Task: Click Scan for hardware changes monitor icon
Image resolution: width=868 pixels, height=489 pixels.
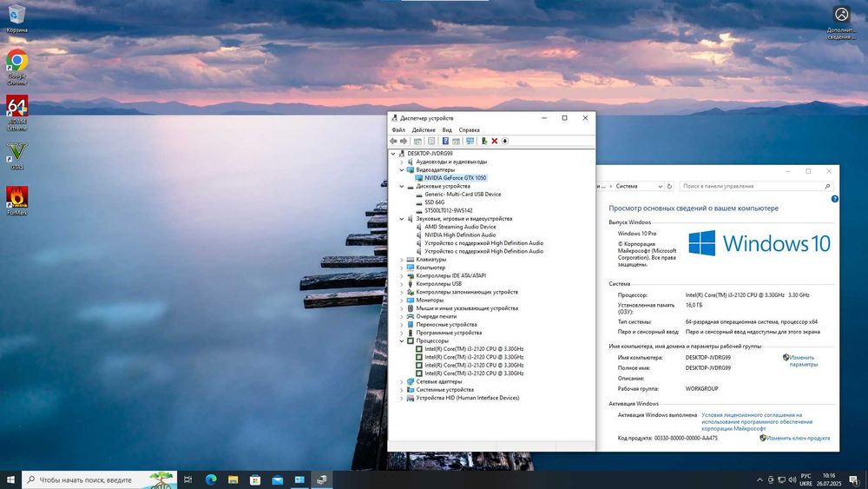Action: coord(470,142)
